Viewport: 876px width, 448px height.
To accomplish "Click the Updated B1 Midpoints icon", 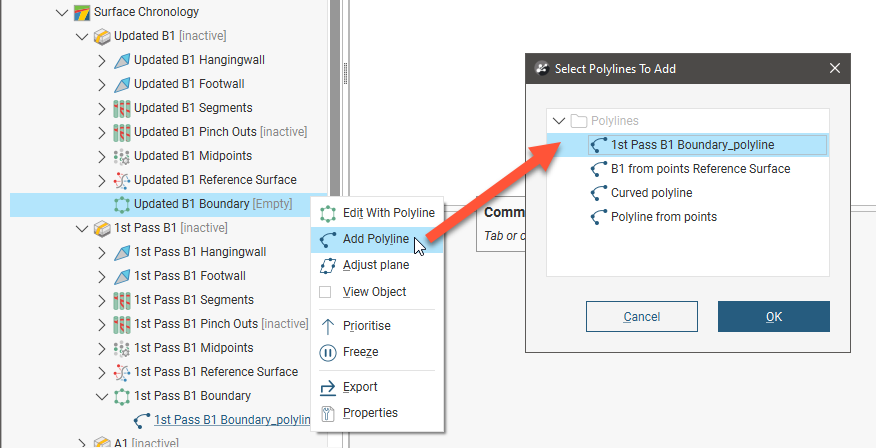I will click(122, 156).
